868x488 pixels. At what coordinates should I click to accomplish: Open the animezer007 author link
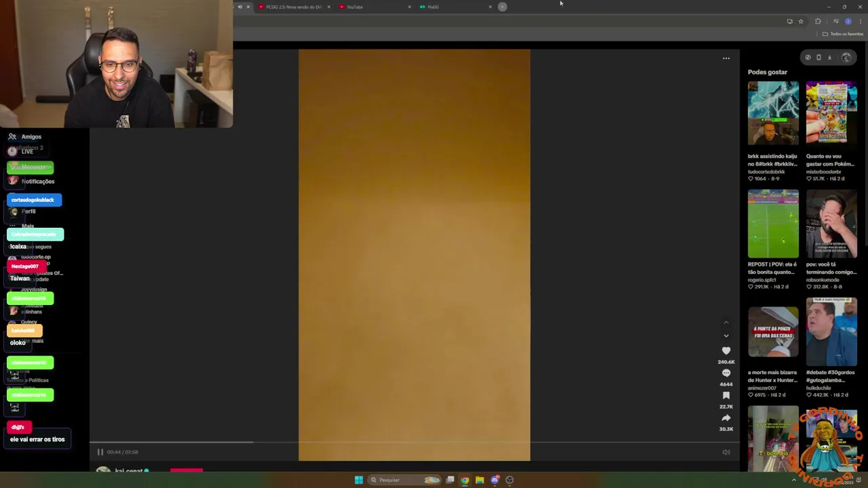point(762,388)
